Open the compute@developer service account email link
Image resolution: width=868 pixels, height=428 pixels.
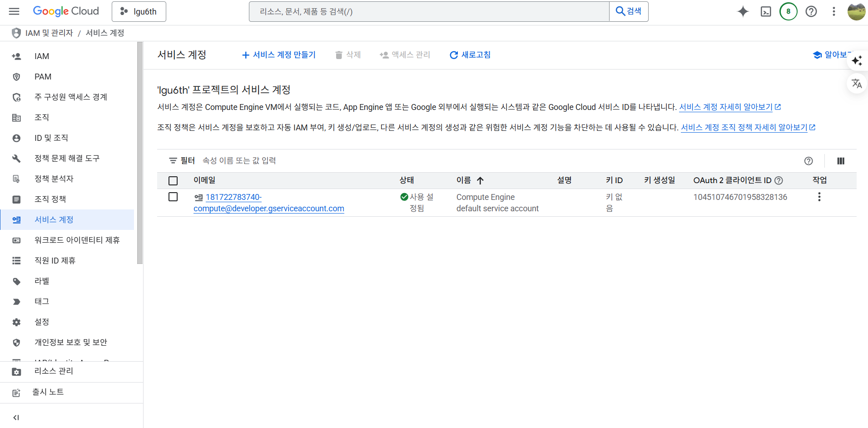coord(269,203)
